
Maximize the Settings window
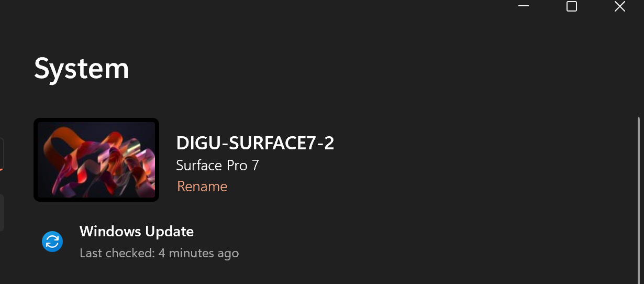pos(572,6)
